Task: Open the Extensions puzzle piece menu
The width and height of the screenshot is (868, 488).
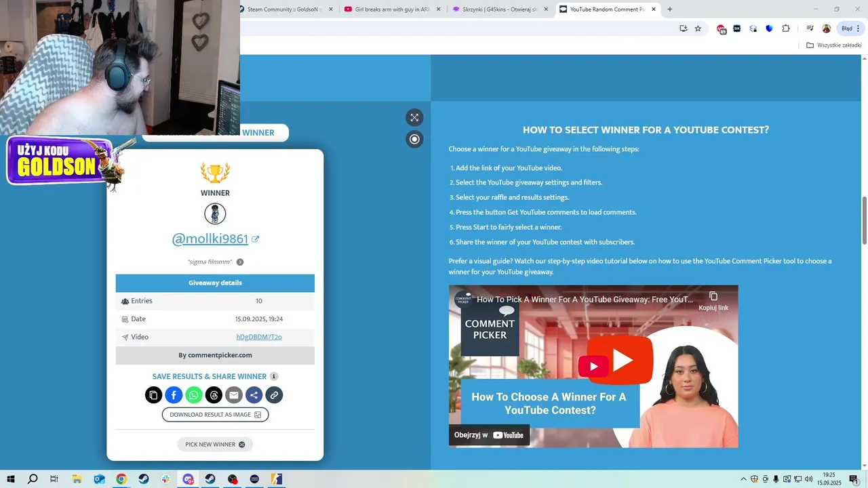Action: (786, 28)
